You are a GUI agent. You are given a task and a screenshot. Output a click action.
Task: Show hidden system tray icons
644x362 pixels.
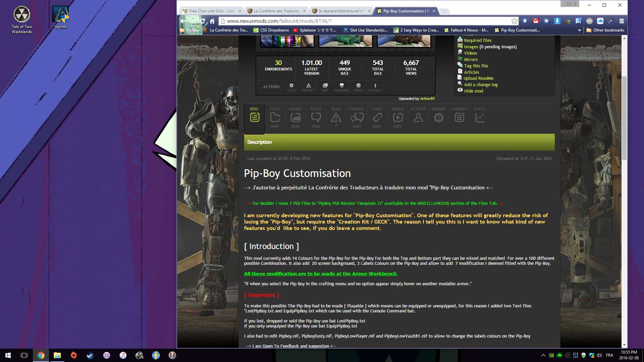click(x=543, y=355)
